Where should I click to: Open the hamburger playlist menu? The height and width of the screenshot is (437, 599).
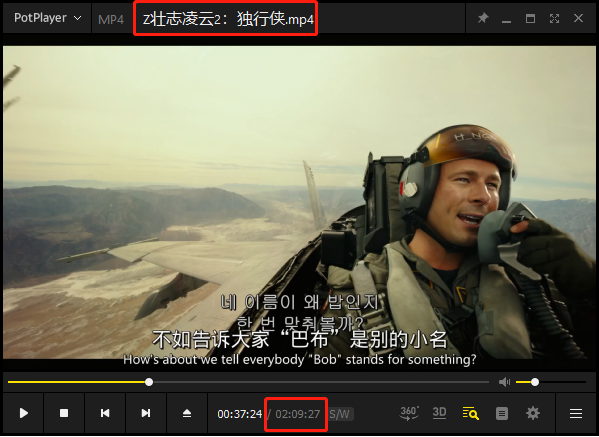576,413
